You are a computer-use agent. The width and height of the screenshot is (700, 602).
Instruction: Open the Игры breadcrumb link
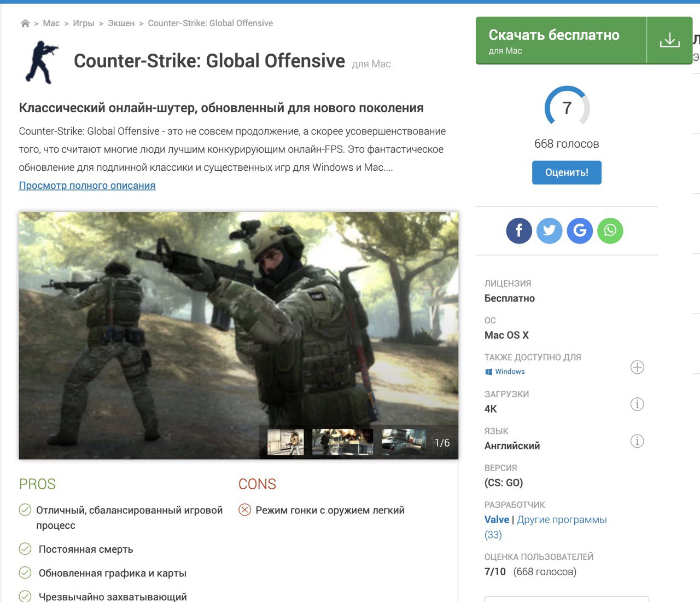(x=84, y=24)
